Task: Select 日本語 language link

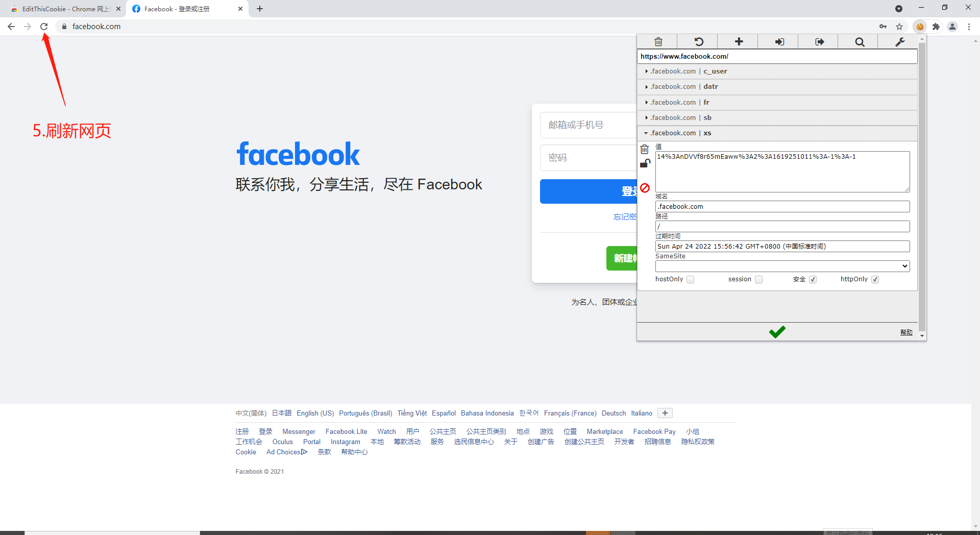Action: tap(281, 413)
